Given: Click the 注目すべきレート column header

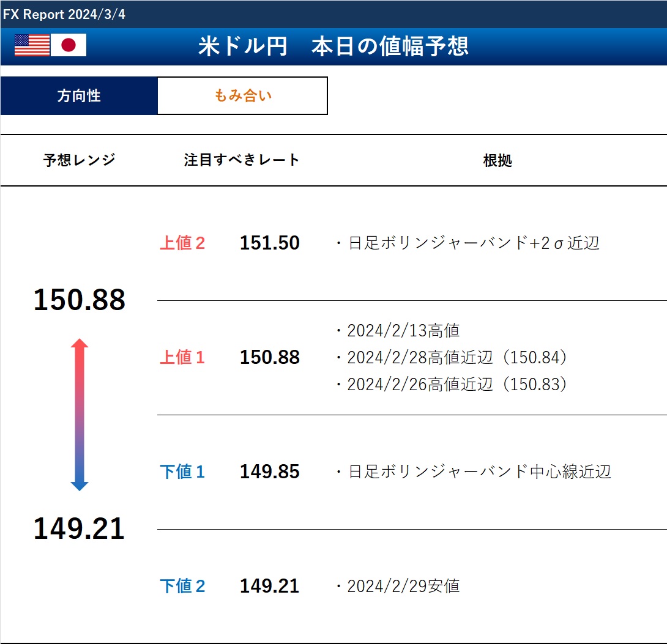Looking at the screenshot, I should tap(242, 160).
